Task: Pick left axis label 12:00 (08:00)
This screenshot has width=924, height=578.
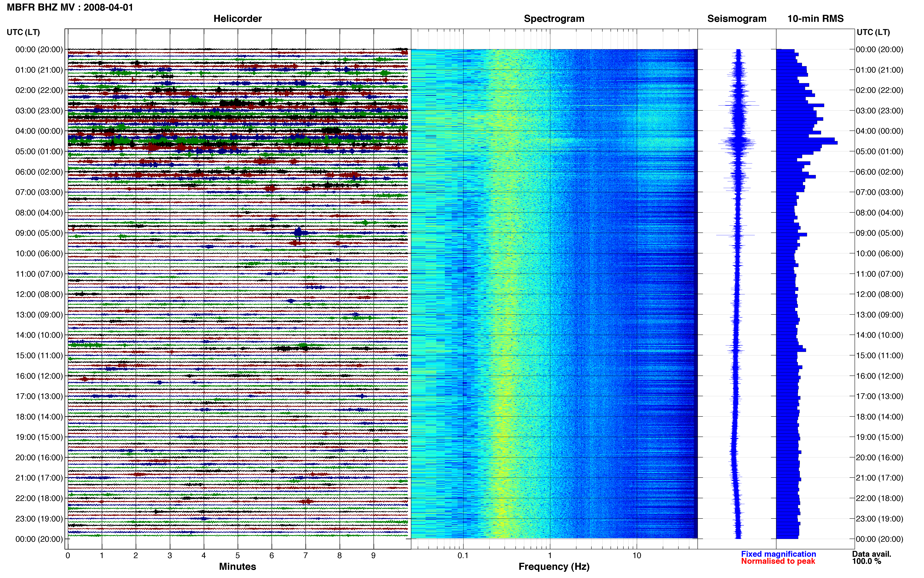Action: coord(39,294)
